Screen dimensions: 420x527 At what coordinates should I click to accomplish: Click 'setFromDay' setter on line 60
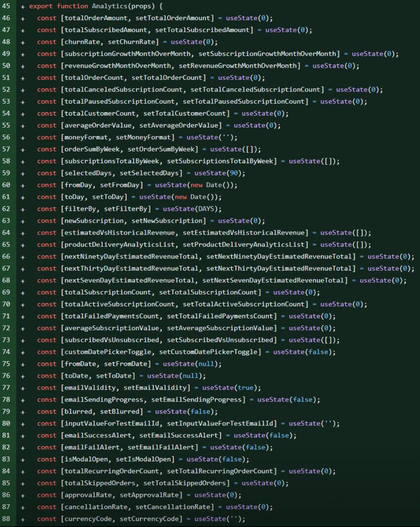(120, 185)
